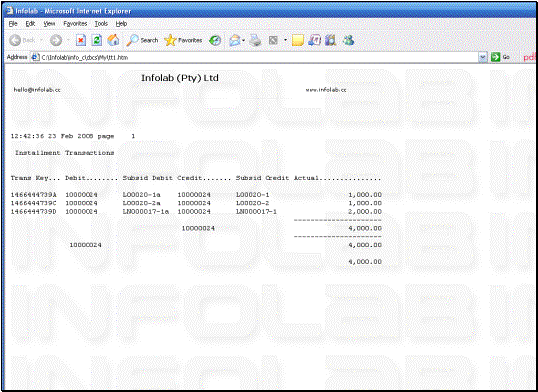
Task: Open the address bar dropdown list
Action: pyautogui.click(x=483, y=57)
